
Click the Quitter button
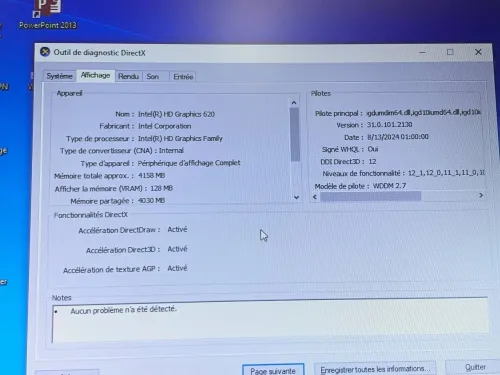pyautogui.click(x=475, y=367)
